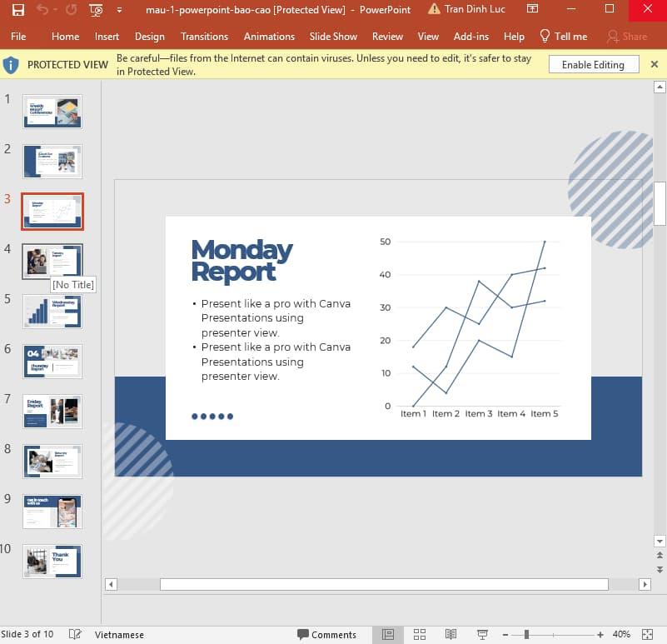Select slide 5 thumbnail in the panel
The width and height of the screenshot is (667, 644).
[x=52, y=311]
